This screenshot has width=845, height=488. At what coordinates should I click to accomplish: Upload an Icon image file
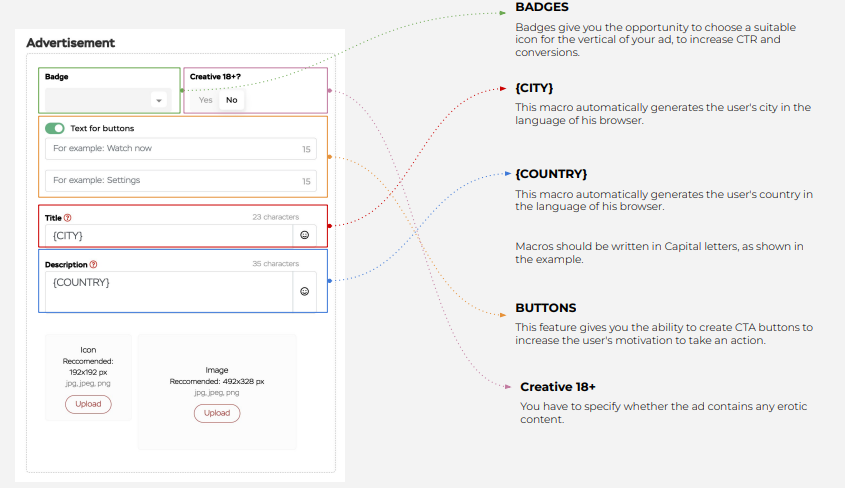click(88, 404)
